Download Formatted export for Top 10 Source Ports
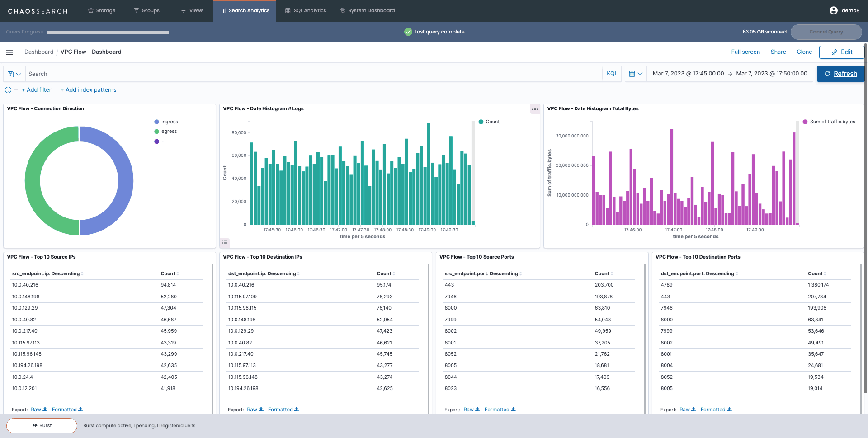Image resolution: width=868 pixels, height=438 pixels. [500, 410]
